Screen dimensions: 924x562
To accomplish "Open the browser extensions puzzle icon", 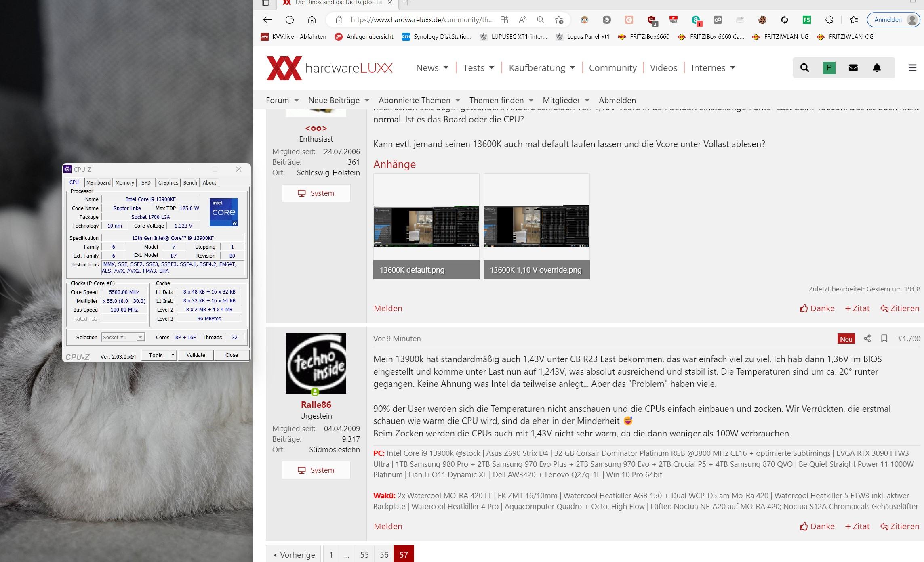I will [829, 19].
